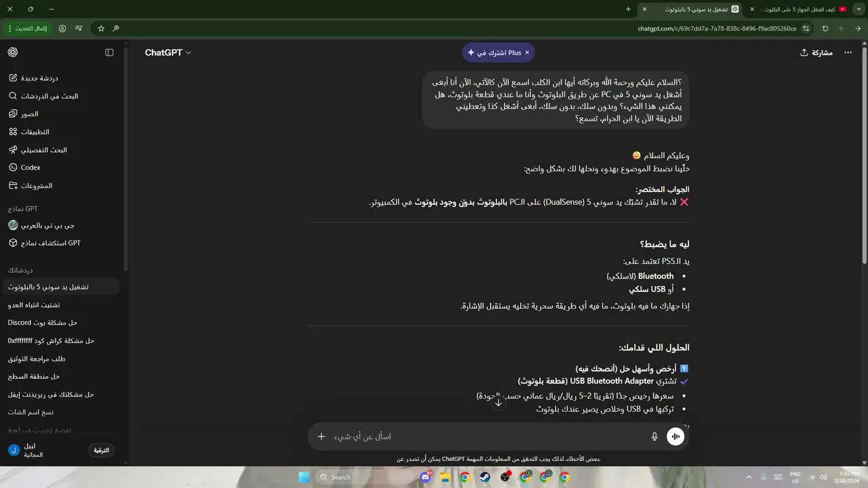Viewport: 868px width, 488px height.
Task: Open a new browser tab
Action: (x=628, y=9)
